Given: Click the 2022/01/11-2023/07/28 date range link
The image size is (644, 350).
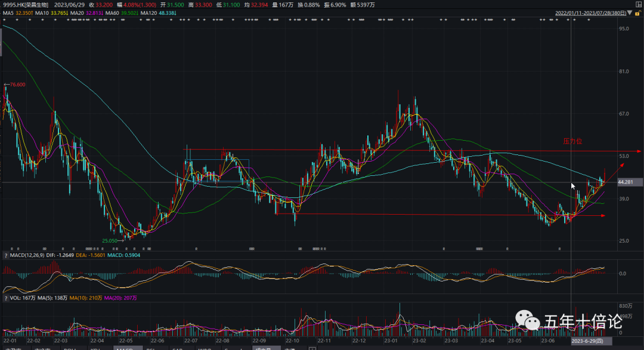Looking at the screenshot, I should pyautogui.click(x=590, y=13).
